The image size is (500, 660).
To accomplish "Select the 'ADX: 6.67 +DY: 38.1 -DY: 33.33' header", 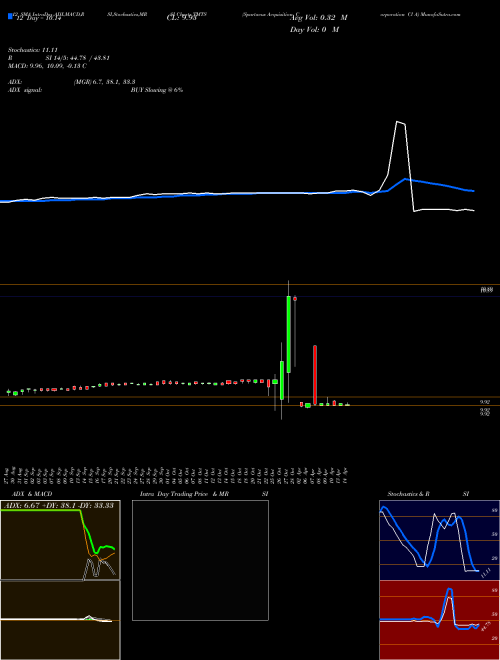I will click(x=59, y=505).
